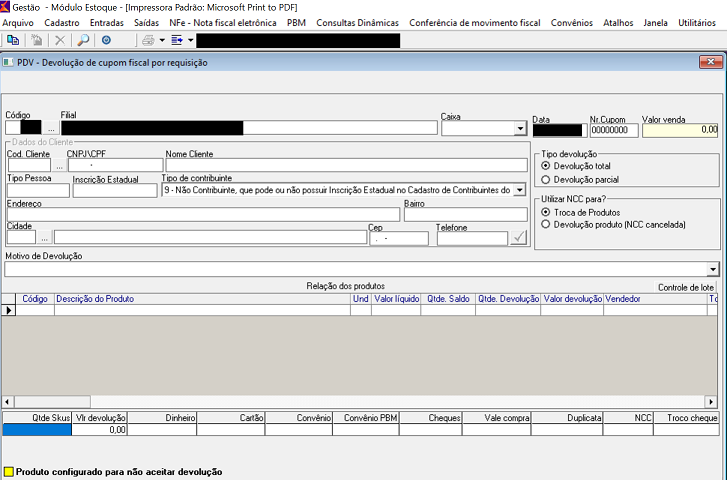
Task: Click the Cidade lookup ellipsis button
Action: (x=44, y=238)
